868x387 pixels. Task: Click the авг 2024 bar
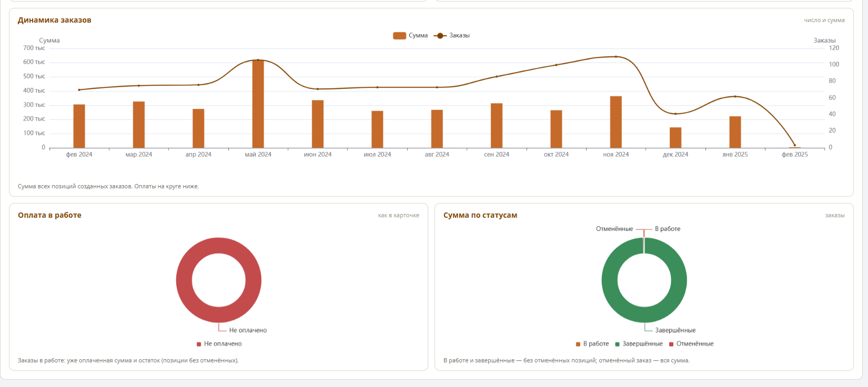coord(437,129)
